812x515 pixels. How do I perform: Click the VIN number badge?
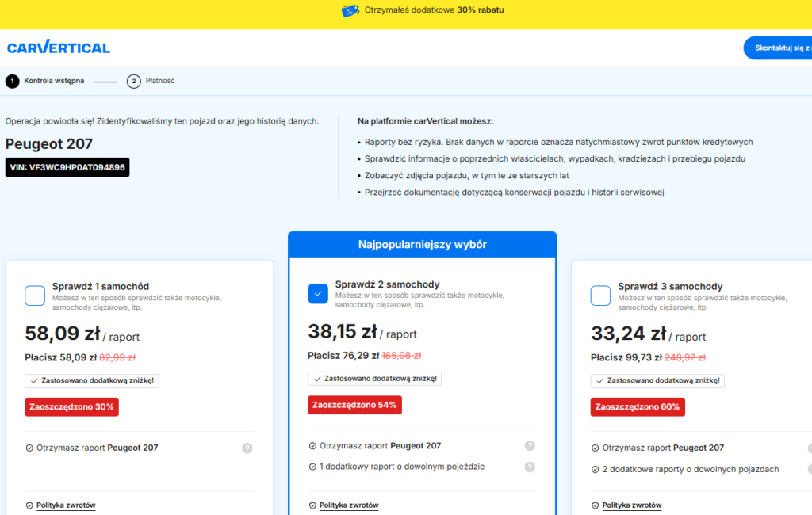(x=67, y=167)
